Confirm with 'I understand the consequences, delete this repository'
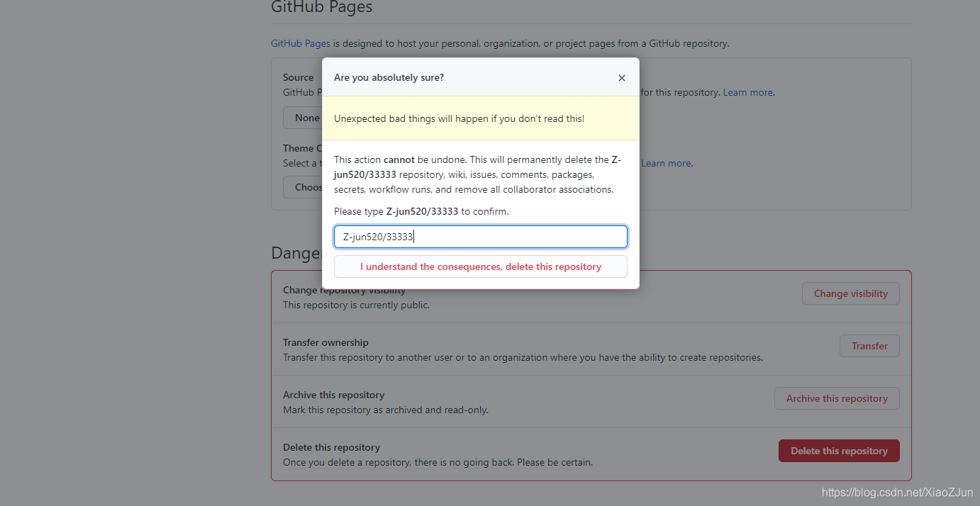This screenshot has width=980, height=506. (481, 266)
